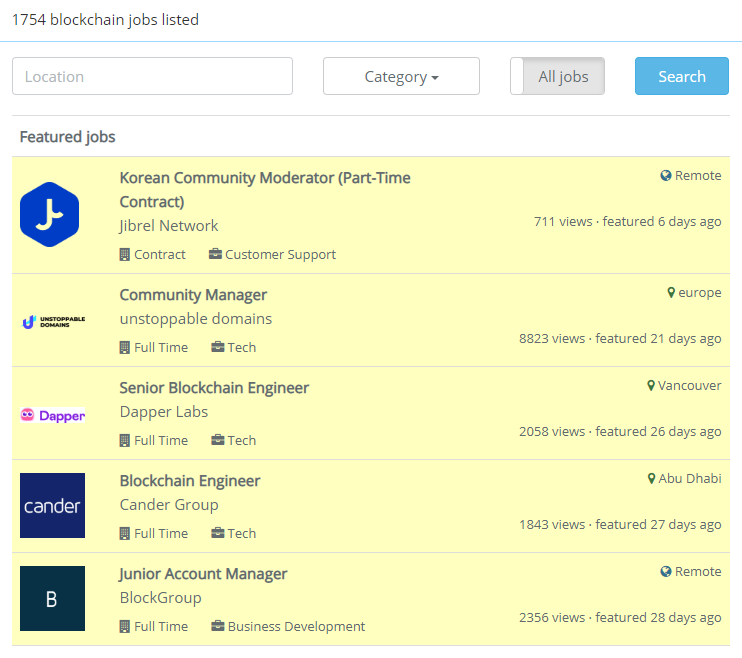Click the globe icon beside the Jibrel Remote label
Viewport: 742px width, 658px height.
click(666, 176)
